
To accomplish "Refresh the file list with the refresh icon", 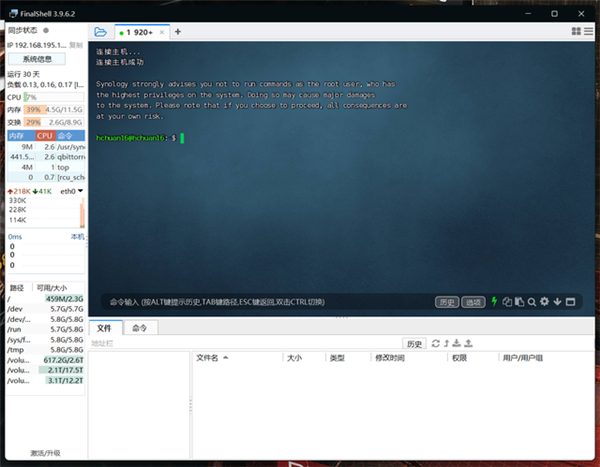I will tap(435, 343).
